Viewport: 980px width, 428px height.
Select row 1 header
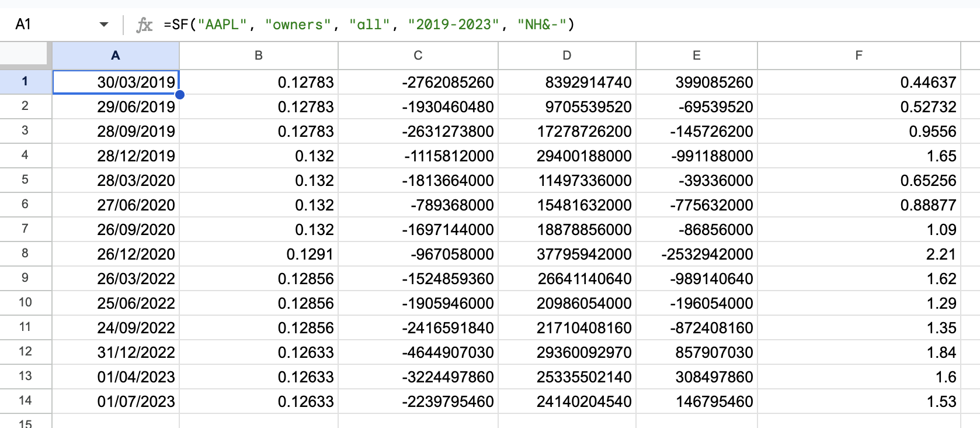(26, 82)
